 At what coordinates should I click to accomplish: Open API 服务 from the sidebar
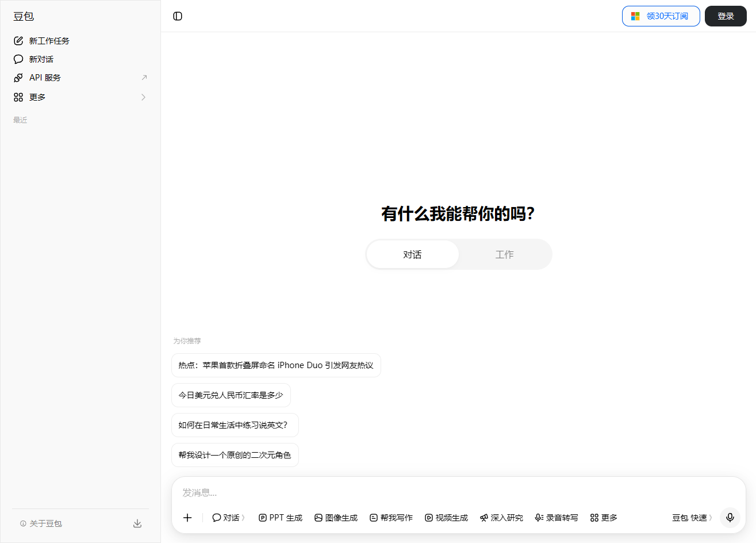point(80,78)
